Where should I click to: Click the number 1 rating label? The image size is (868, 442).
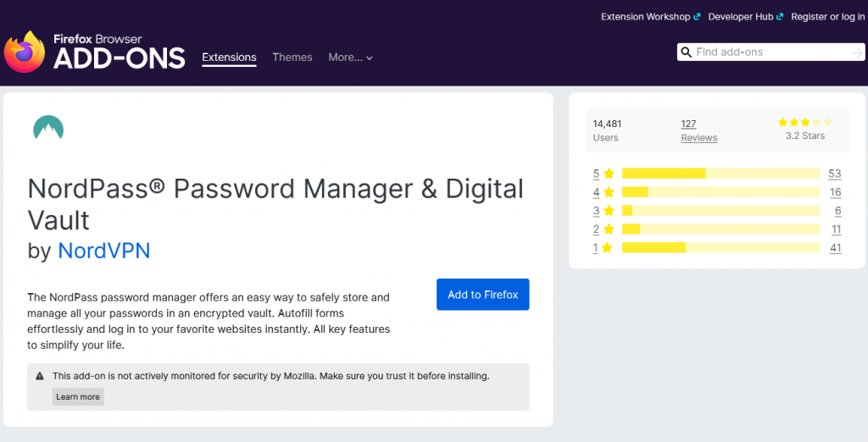click(595, 247)
